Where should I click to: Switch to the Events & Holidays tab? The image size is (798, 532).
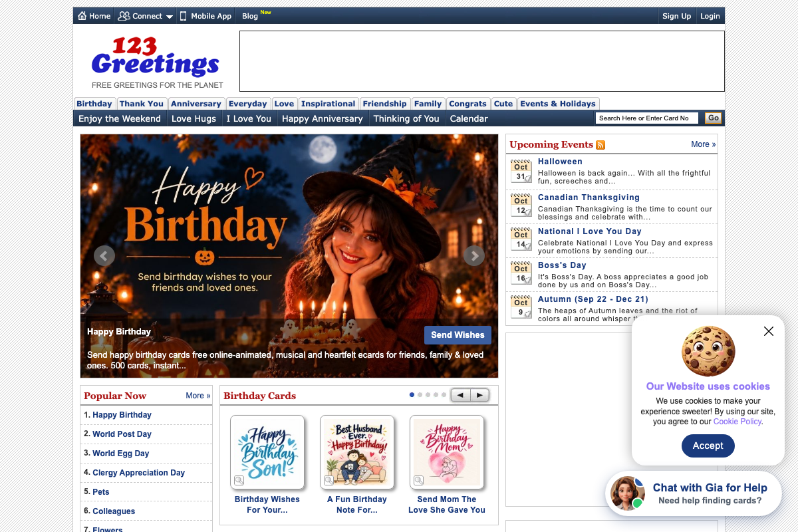[558, 104]
